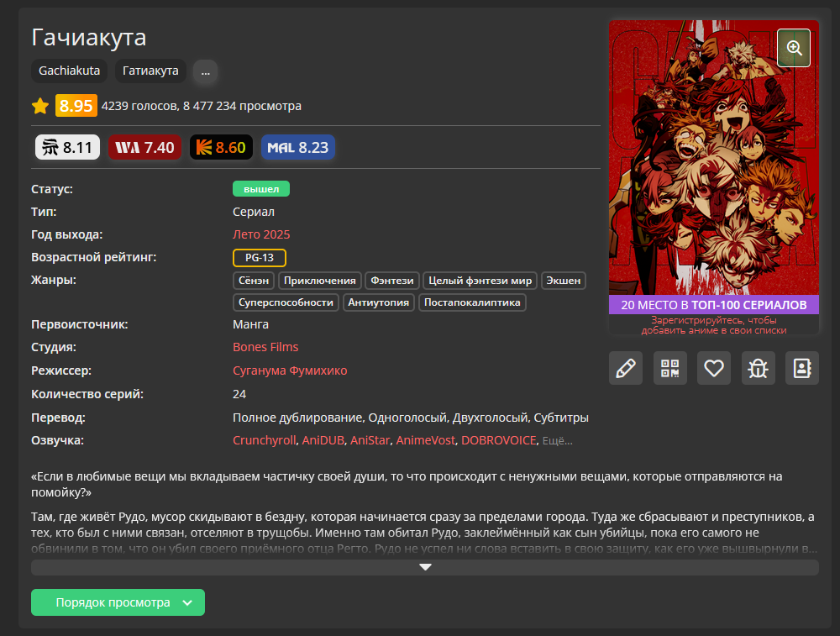The image size is (840, 636).
Task: Click the pencil edit icon
Action: pos(625,368)
